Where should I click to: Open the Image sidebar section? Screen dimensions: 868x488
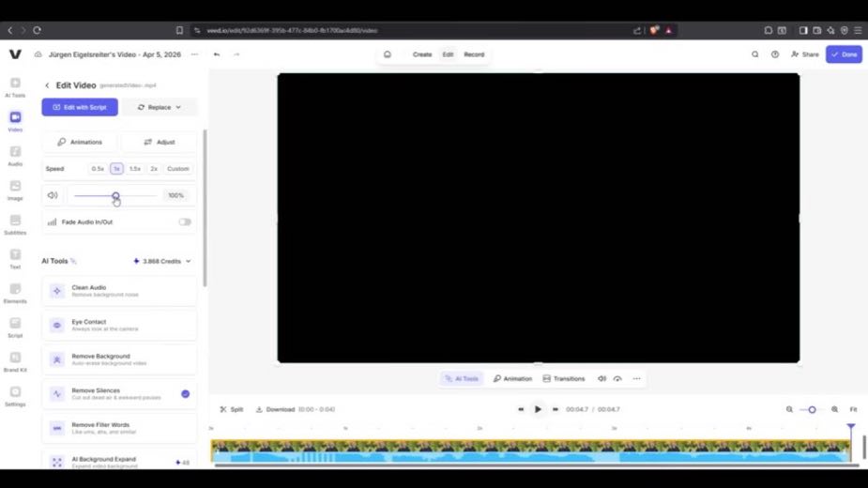pos(15,190)
